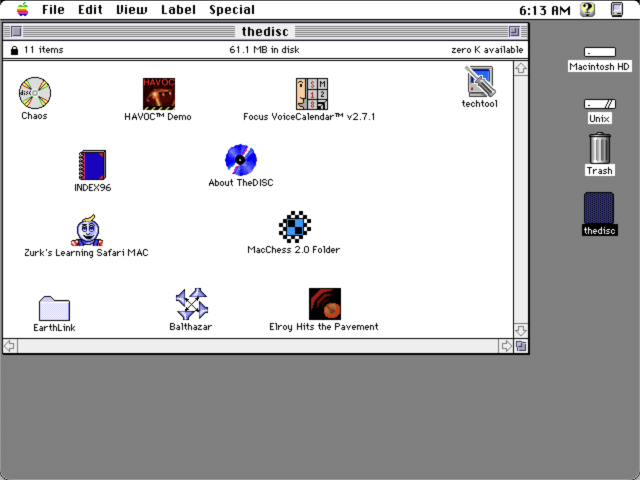Open the Edit menu
Image resolution: width=640 pixels, height=480 pixels.
point(90,9)
